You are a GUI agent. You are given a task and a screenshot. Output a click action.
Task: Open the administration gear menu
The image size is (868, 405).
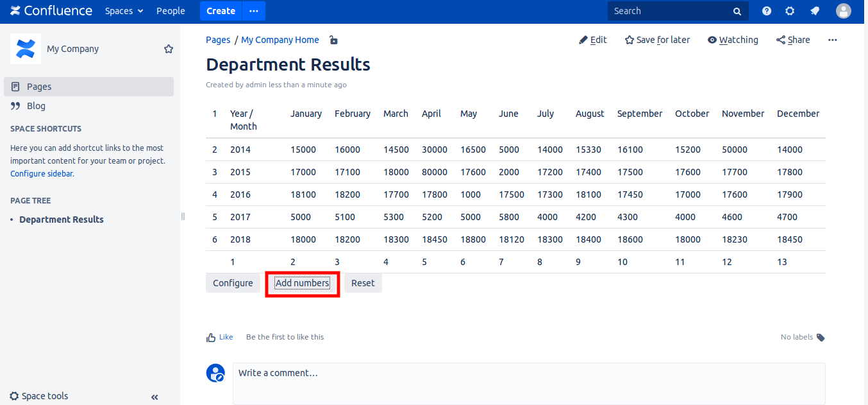point(790,11)
